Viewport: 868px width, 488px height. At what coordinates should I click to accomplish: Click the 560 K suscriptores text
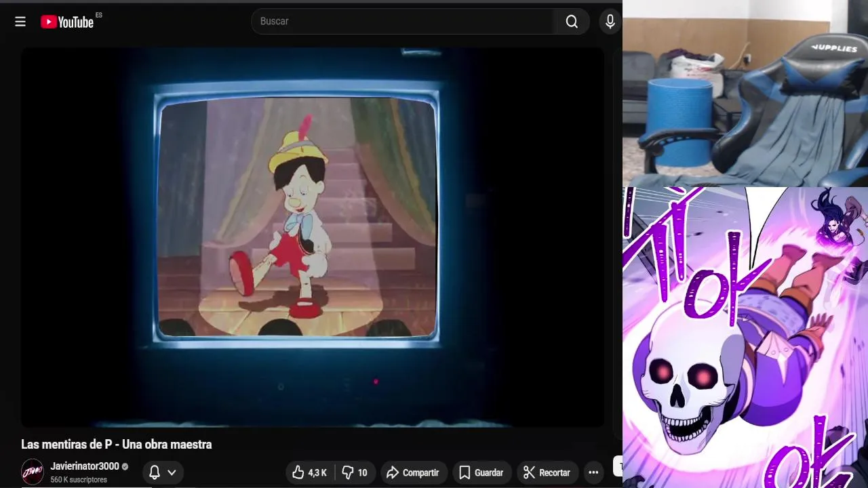coord(79,480)
